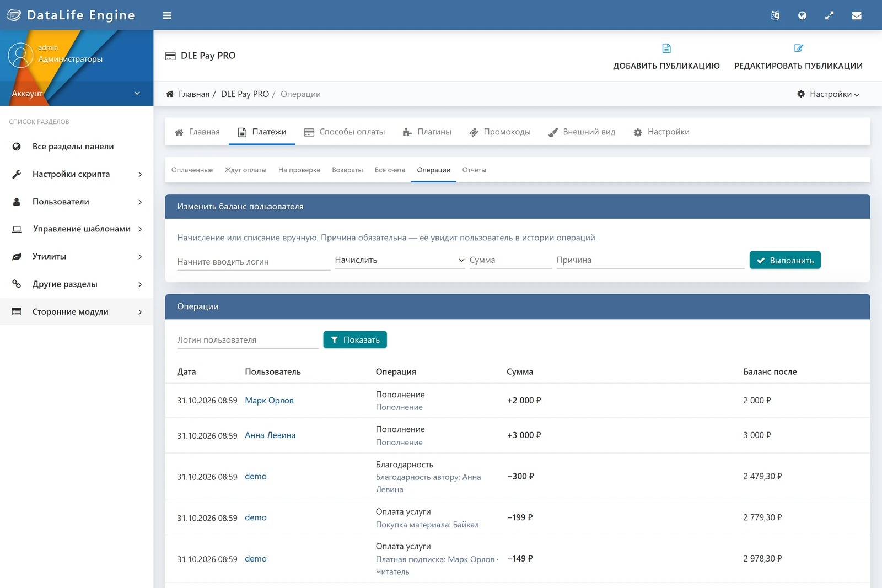Click the laptop icon for Управление шаблонами
The height and width of the screenshot is (588, 882).
pyautogui.click(x=17, y=229)
